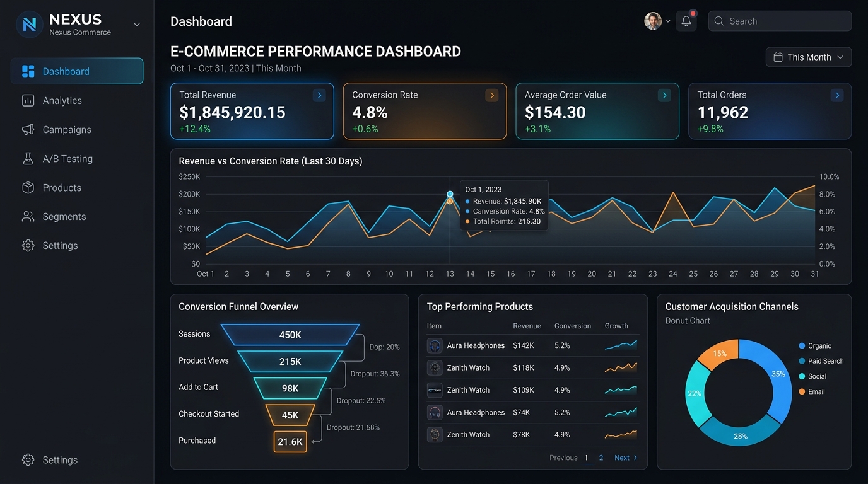This screenshot has height=484, width=868.
Task: Open the A/B Testing flask icon
Action: coord(28,159)
